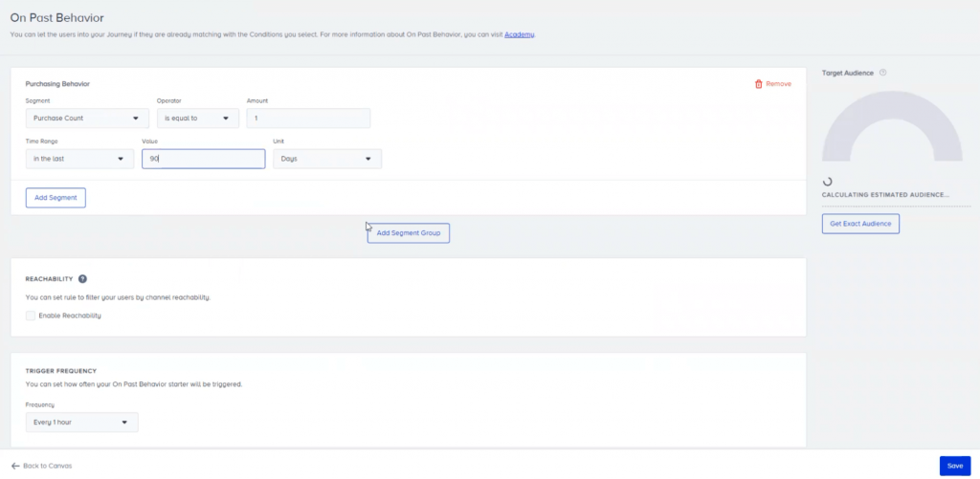Click Get Exact Audience button
This screenshot has width=980, height=479.
(x=860, y=224)
